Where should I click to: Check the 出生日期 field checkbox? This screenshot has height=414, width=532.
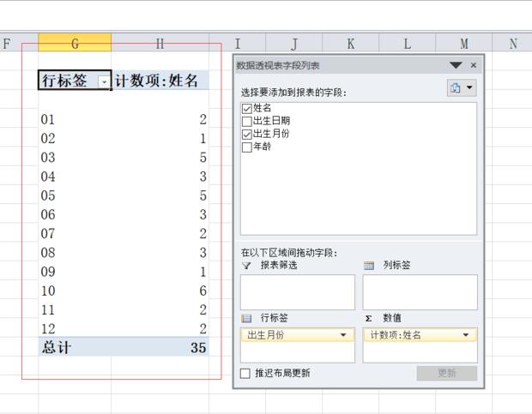[x=247, y=122]
